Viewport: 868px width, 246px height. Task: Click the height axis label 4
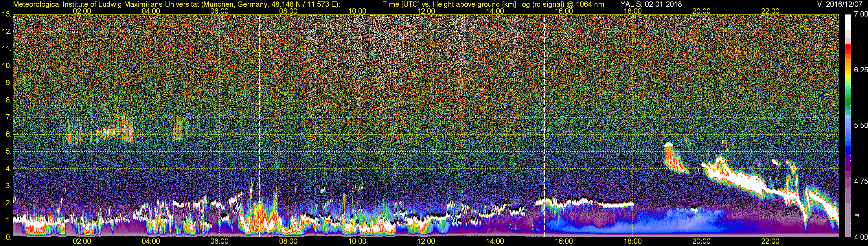point(8,169)
